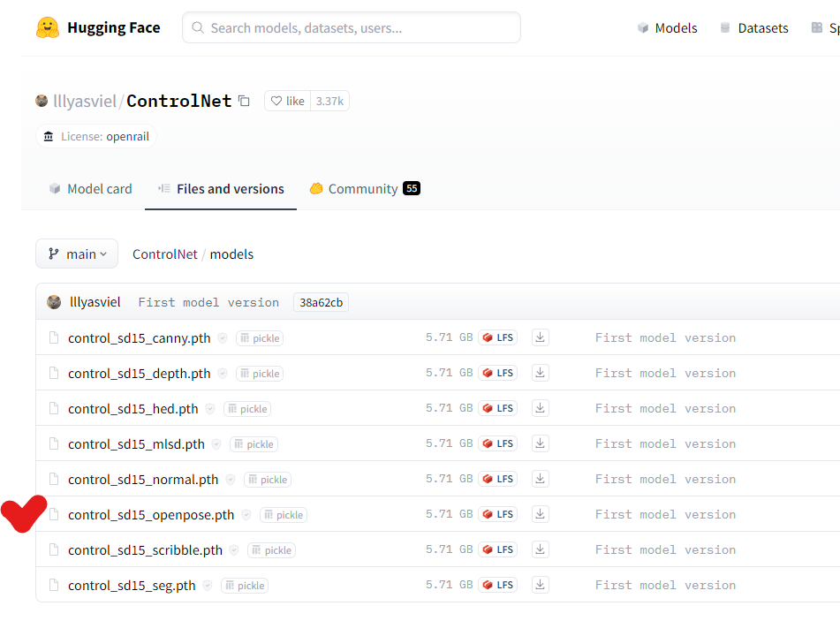
Task: Open file control_sd15_seg.pth
Action: click(132, 587)
